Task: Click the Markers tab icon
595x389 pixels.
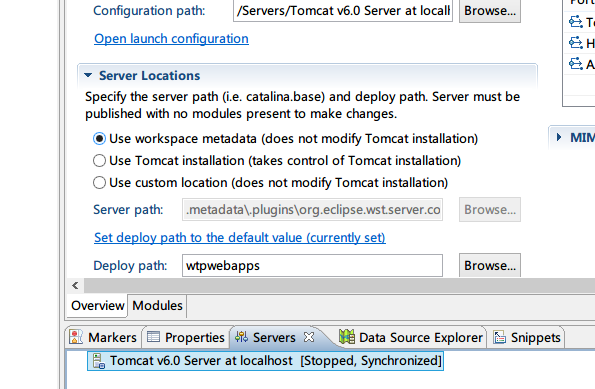Action: pos(76,337)
